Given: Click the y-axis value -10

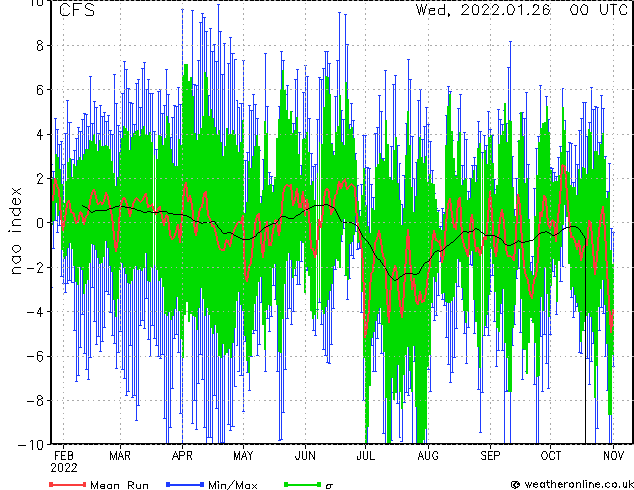Looking at the screenshot, I should (x=31, y=445).
